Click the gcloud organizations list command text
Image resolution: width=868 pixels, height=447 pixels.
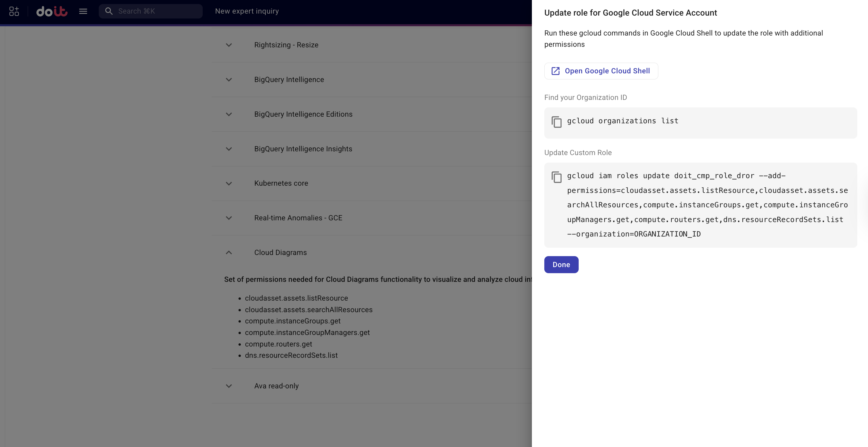pyautogui.click(x=622, y=121)
